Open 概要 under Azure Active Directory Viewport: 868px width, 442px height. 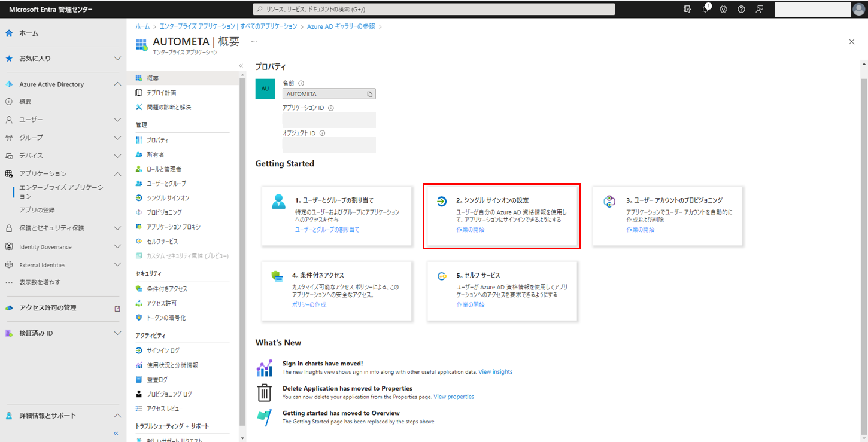coord(25,102)
